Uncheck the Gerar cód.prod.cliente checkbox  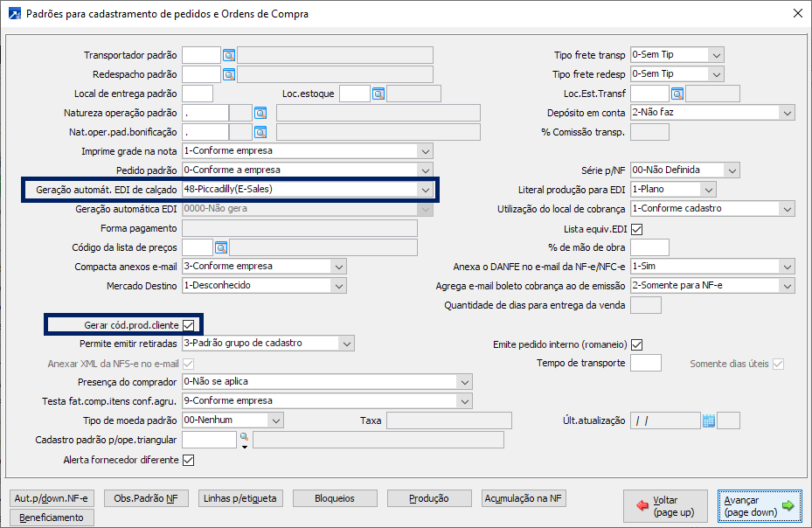189,325
